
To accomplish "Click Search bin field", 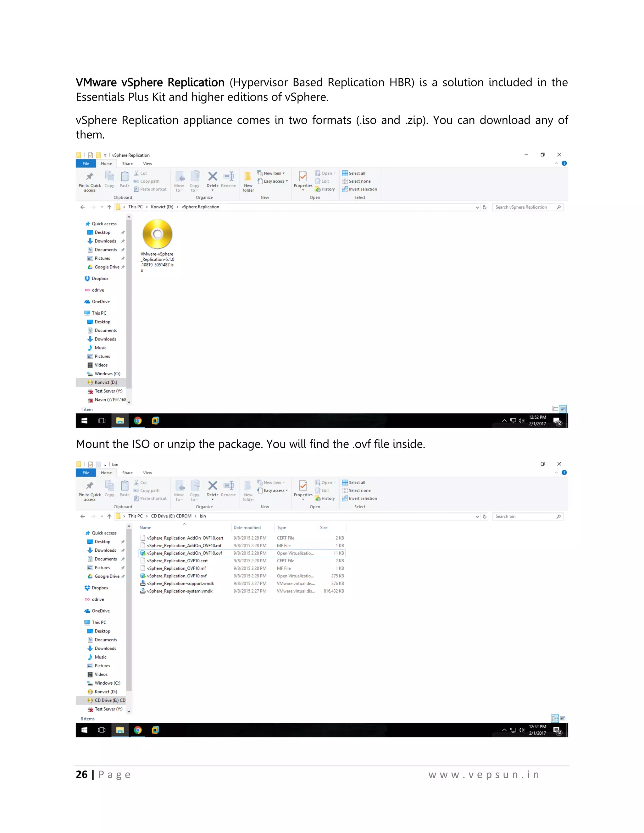I will tap(528, 516).
